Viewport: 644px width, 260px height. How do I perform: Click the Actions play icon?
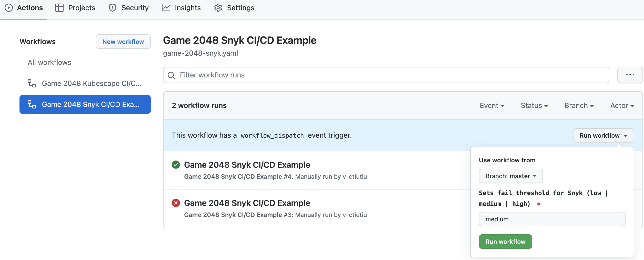(9, 8)
